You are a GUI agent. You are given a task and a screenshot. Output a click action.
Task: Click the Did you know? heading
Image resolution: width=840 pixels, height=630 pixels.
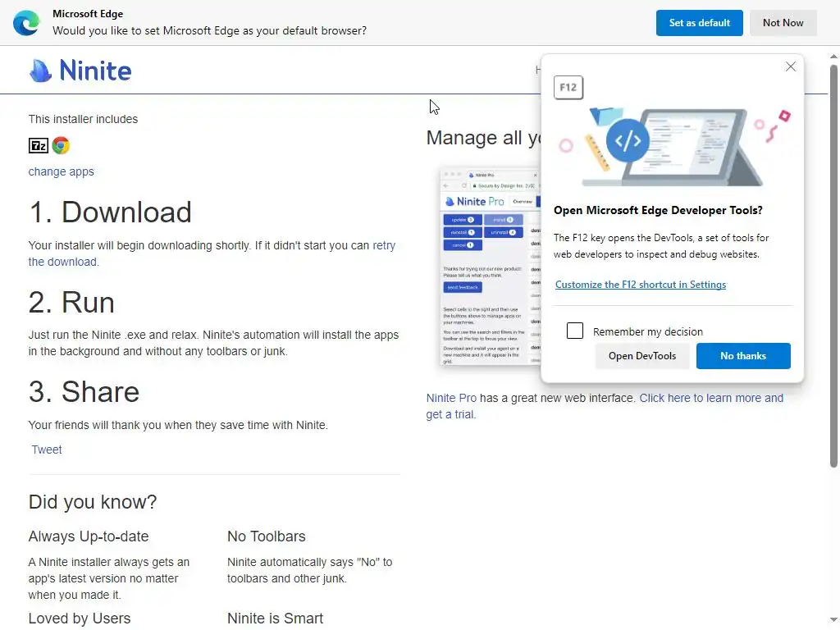point(93,503)
